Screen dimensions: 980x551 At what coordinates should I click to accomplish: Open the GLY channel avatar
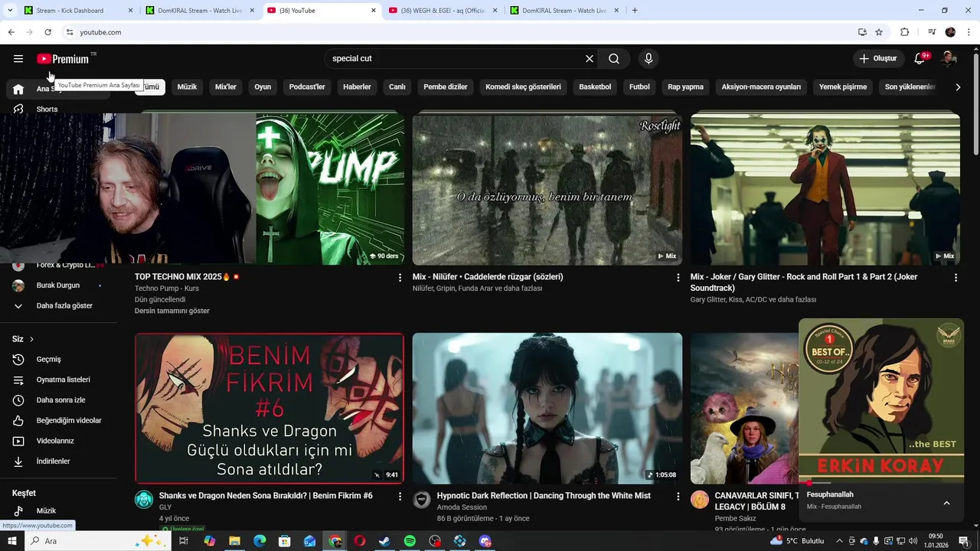pyautogui.click(x=144, y=500)
